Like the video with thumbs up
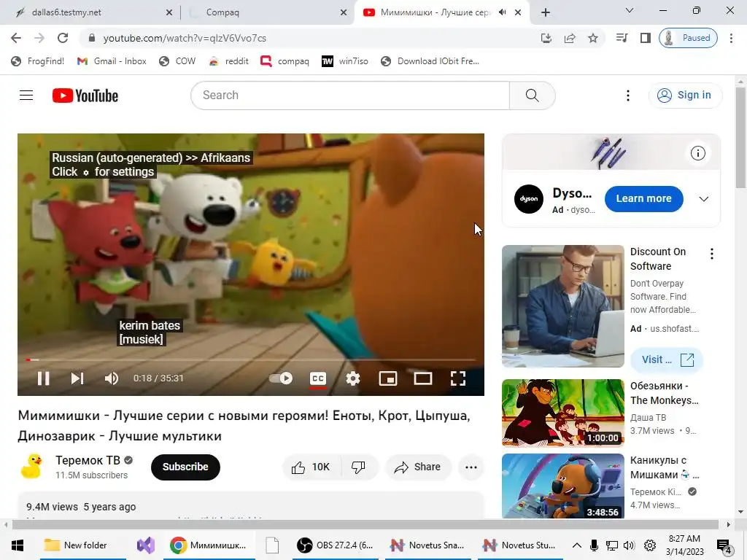Image resolution: width=747 pixels, height=560 pixels. [x=311, y=467]
